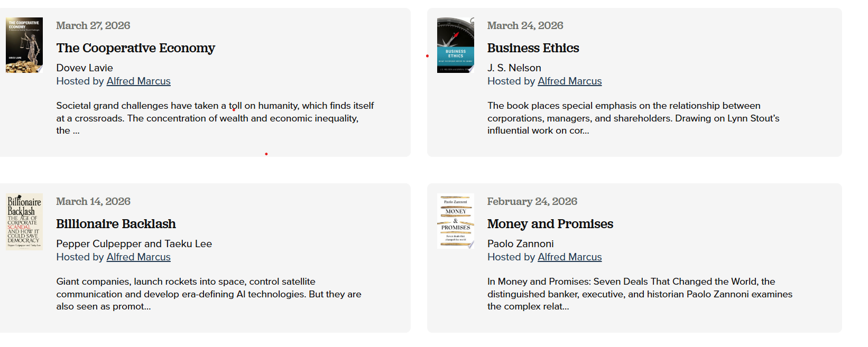Click the Business Ethics book cover image
868x347 pixels.
456,45
